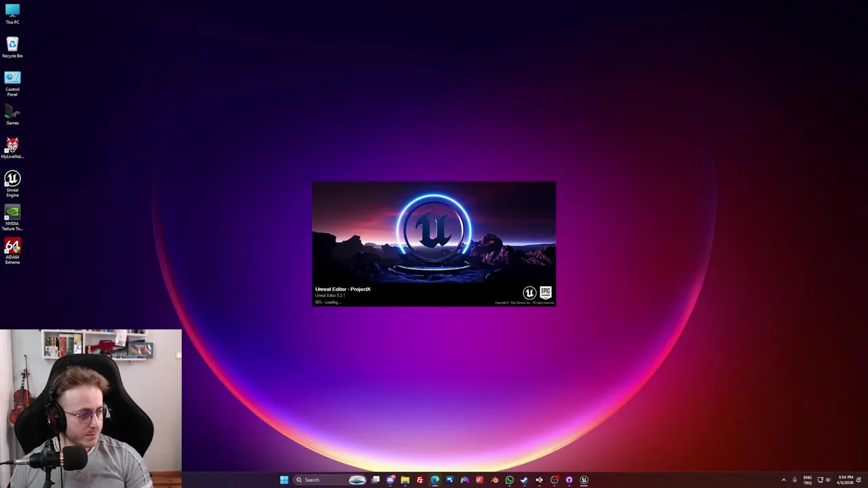This screenshot has width=868, height=488.
Task: Open OBS Studio from the taskbar
Action: (x=554, y=480)
